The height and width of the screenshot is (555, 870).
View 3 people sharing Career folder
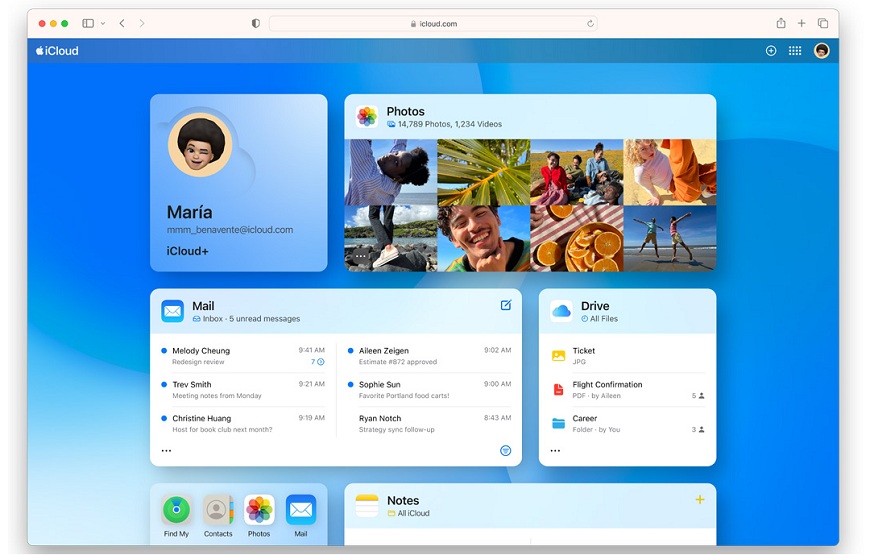pos(698,430)
